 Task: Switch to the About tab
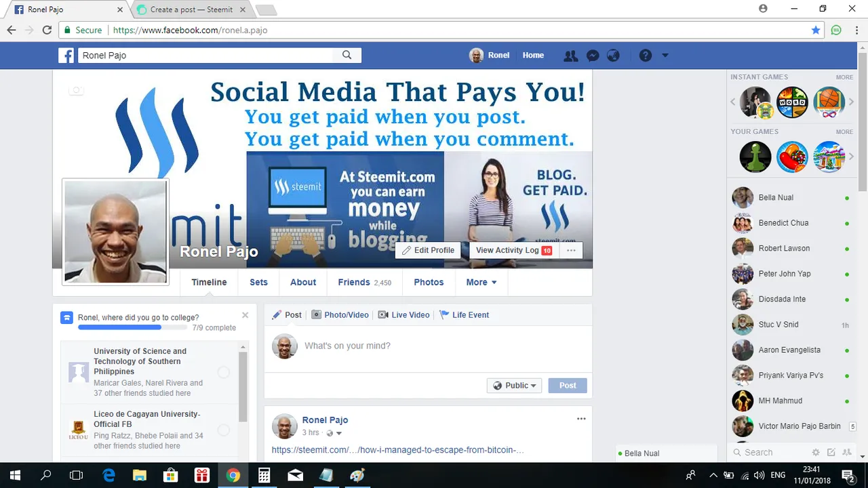[303, 282]
